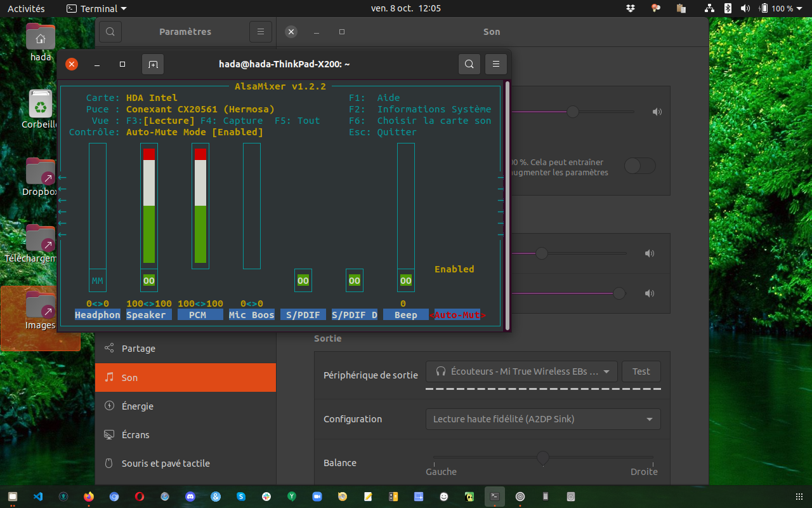Select the Headphon channel label
This screenshot has width=812, height=508.
pos(98,315)
